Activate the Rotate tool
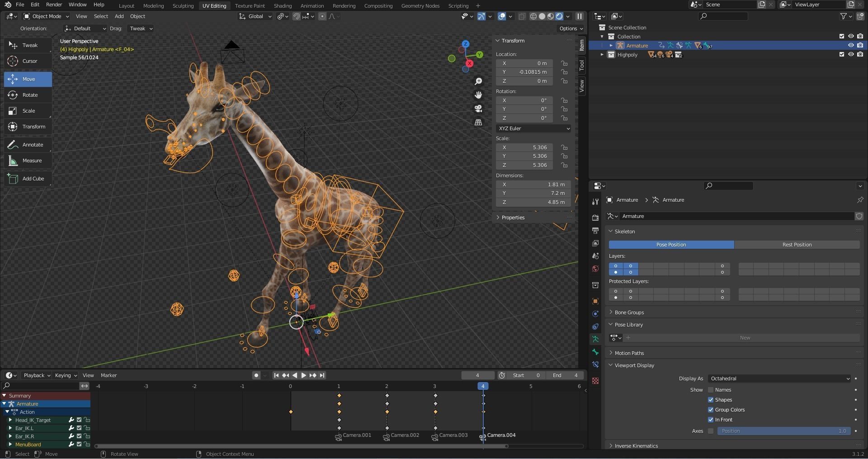This screenshot has width=868, height=459. click(x=28, y=95)
